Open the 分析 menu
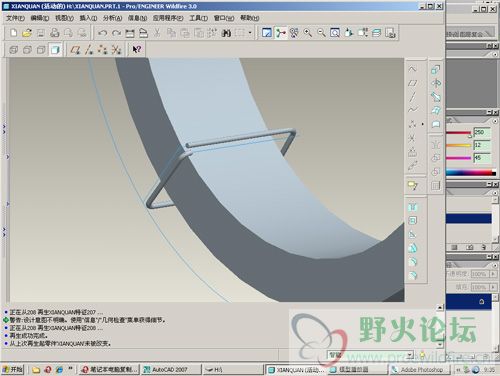Viewport: 500px width, 376px height. click(112, 18)
